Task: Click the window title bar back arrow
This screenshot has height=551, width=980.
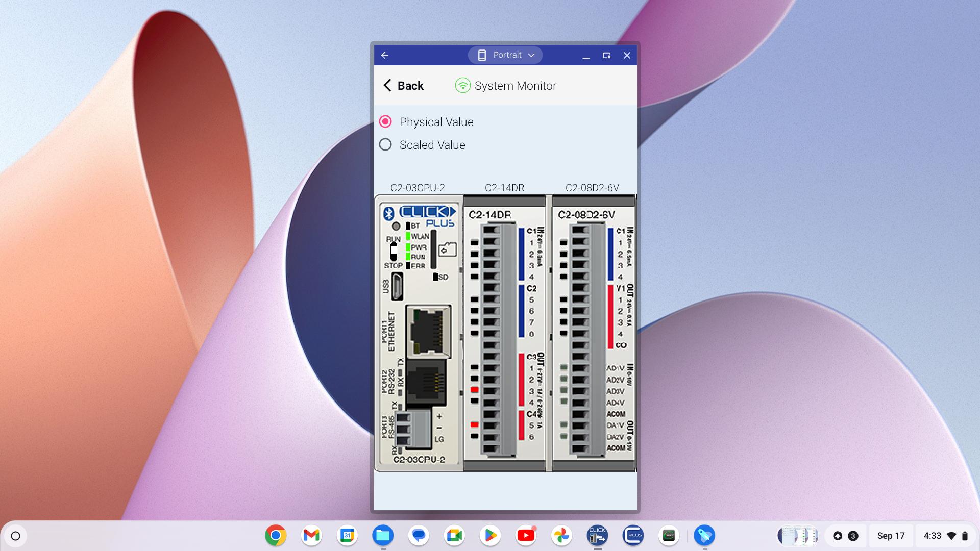Action: pos(385,55)
